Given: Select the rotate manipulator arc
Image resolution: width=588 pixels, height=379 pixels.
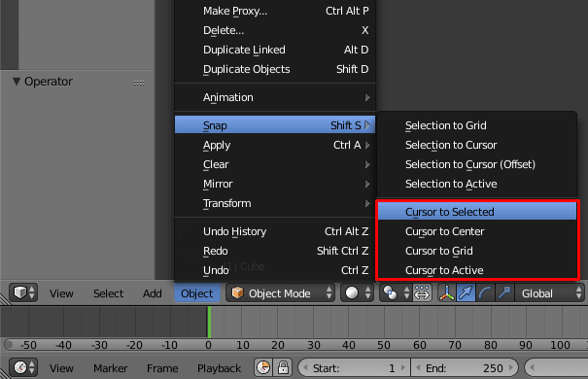Looking at the screenshot, I should pyautogui.click(x=485, y=293).
